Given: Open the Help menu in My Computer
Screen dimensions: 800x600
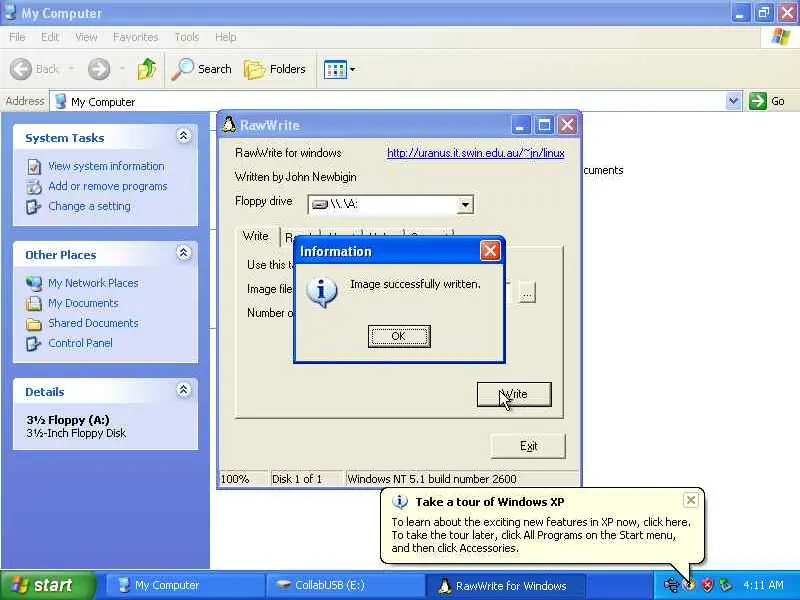Looking at the screenshot, I should 225,37.
